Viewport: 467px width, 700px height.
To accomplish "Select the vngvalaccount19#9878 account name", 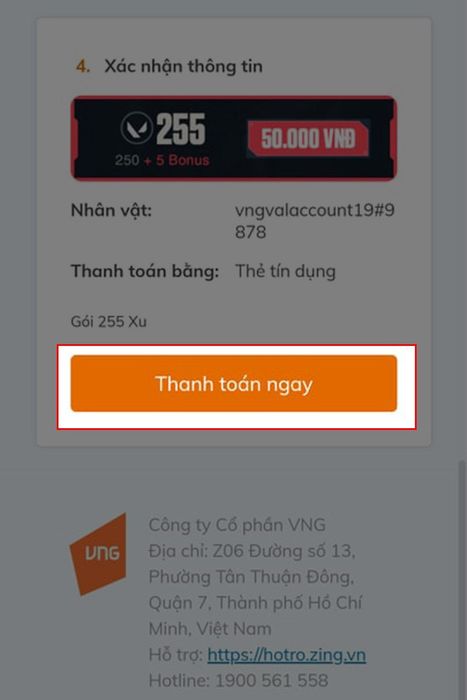I will (x=315, y=221).
